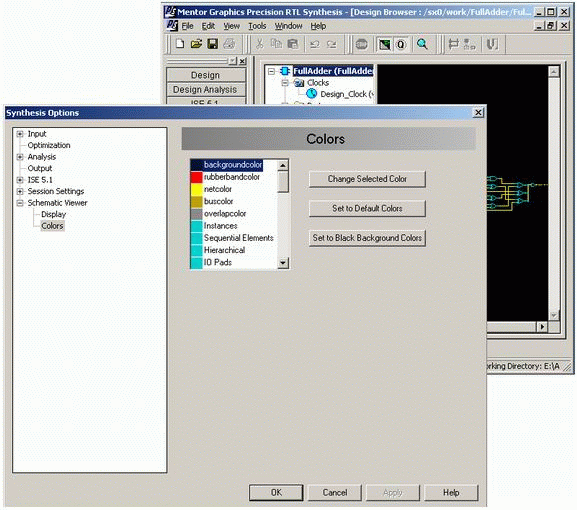Click the Stop sign toolbar icon
The width and height of the screenshot is (577, 510).
(361, 45)
